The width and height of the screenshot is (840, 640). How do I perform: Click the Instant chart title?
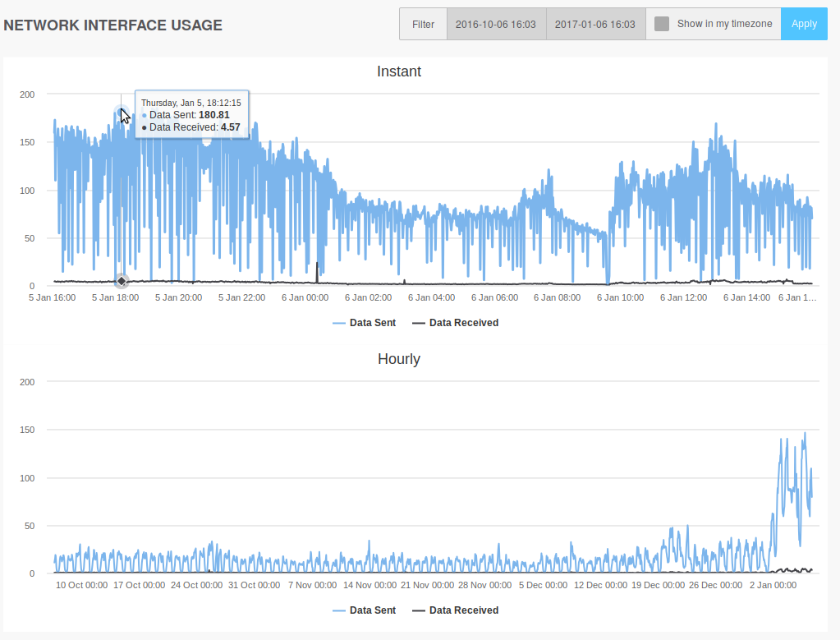pos(399,71)
